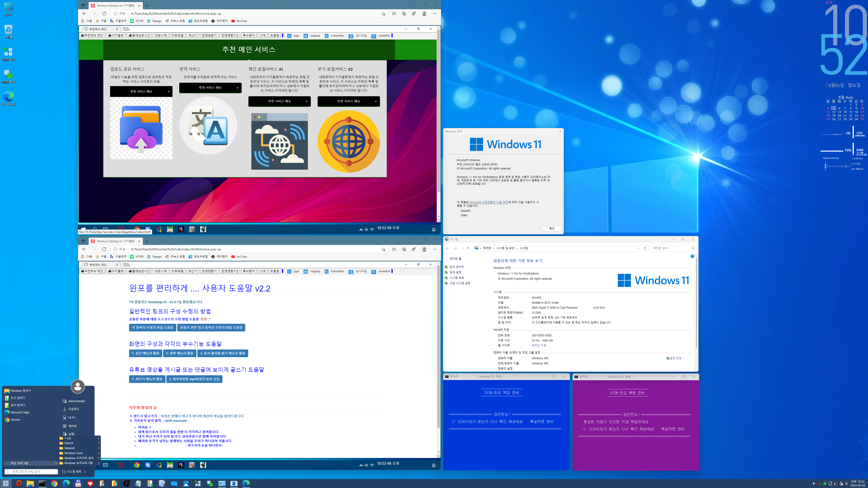Click 이지즐찾 tab on the 추천 메인 서비스 page
This screenshot has height=488, width=868.
point(116,35)
